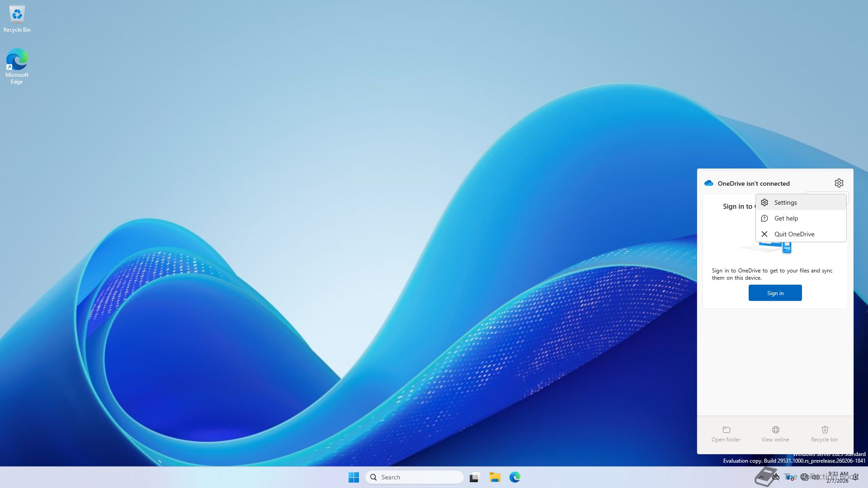Select the Recycle Bin desktop icon
868x488 pixels.
click(x=17, y=19)
